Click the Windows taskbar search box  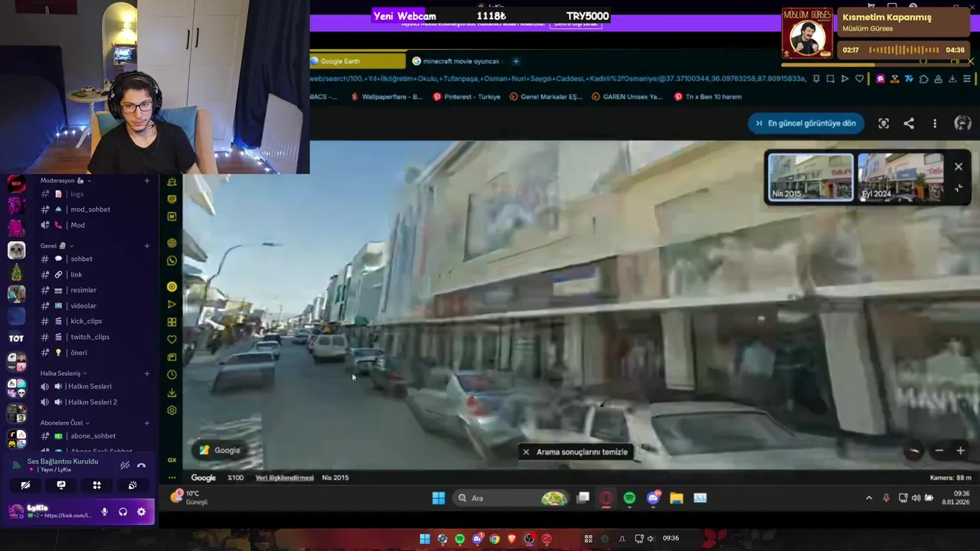tap(510, 498)
